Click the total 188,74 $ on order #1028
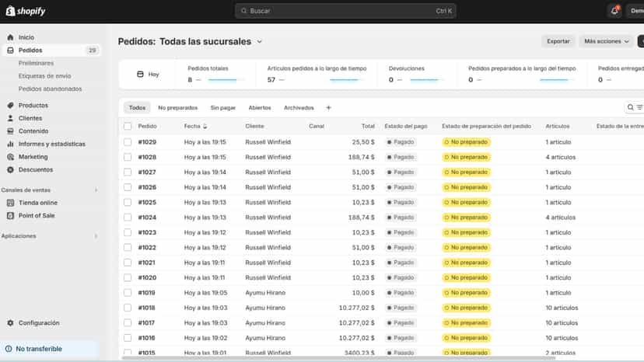644x362 pixels. 362,157
